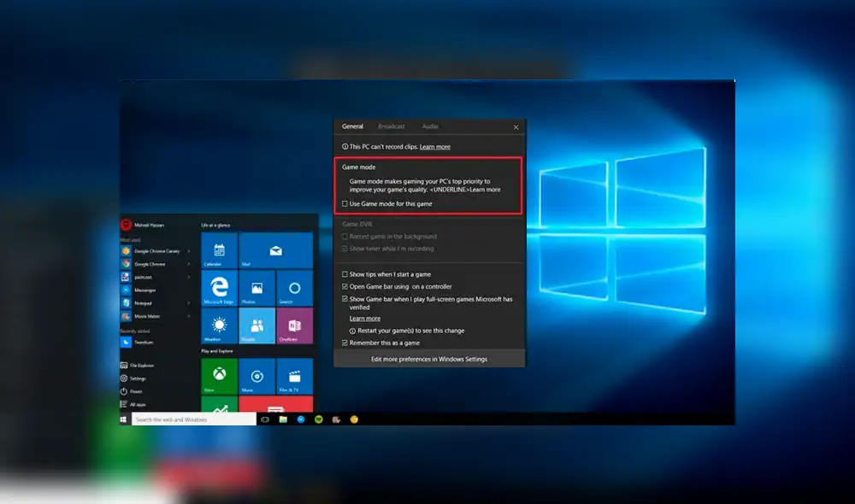Start Microsoft Edge from its tile
The image size is (855, 504).
tap(218, 288)
